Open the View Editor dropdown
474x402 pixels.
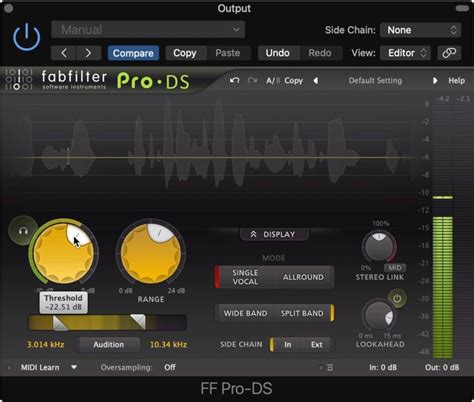tap(405, 53)
